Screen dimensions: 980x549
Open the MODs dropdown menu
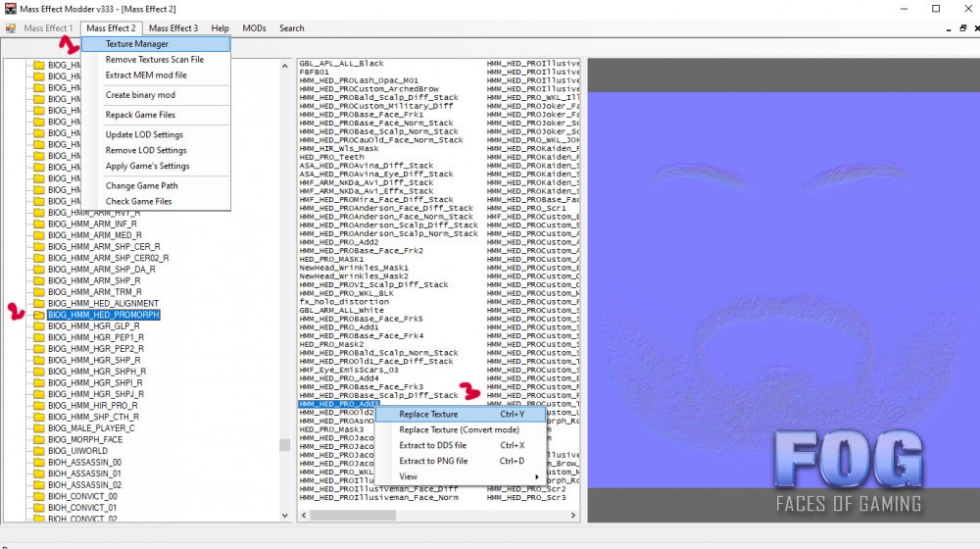pyautogui.click(x=254, y=28)
